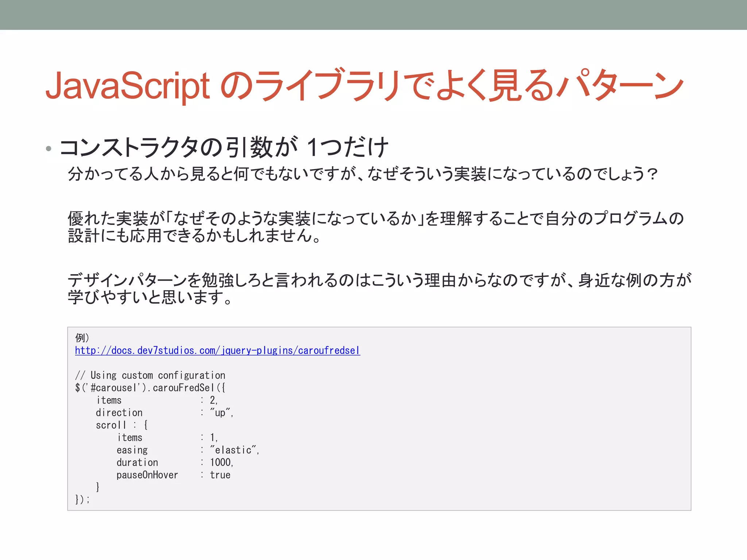This screenshot has width=747, height=560.
Task: Click the '1000,' value
Action: click(x=222, y=463)
